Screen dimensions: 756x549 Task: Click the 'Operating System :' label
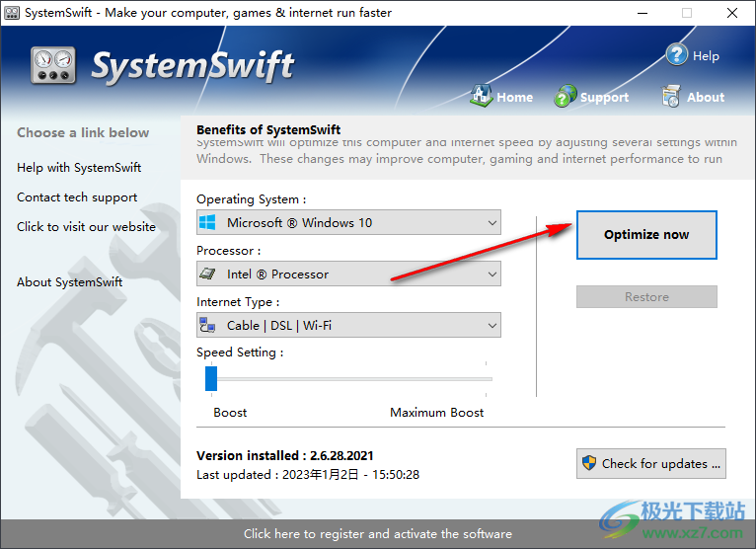click(x=252, y=199)
